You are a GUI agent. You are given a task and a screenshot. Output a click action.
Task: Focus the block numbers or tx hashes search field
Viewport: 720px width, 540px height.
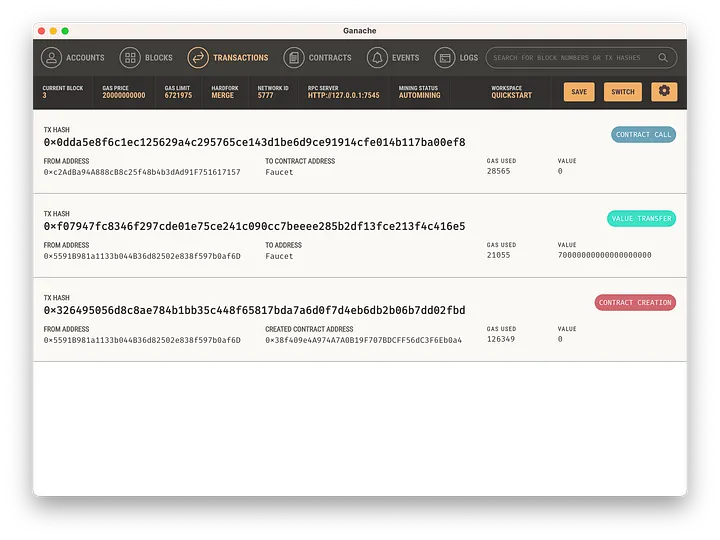pos(570,58)
